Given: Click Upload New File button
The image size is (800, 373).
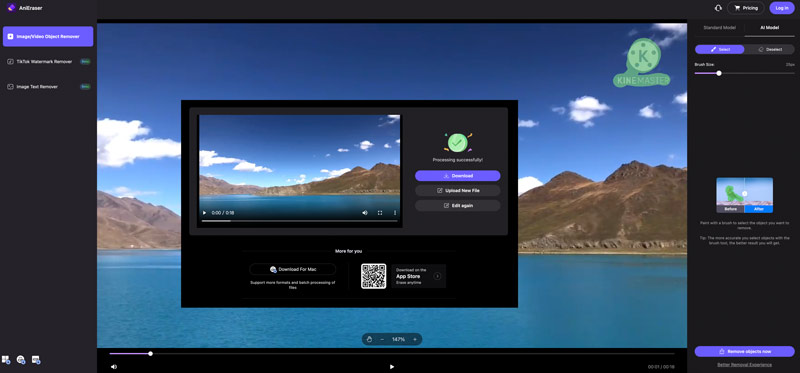Looking at the screenshot, I should tap(458, 190).
